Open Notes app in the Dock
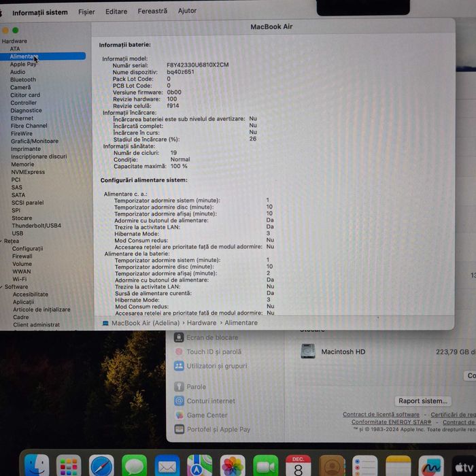476x476 pixels. 398,466
